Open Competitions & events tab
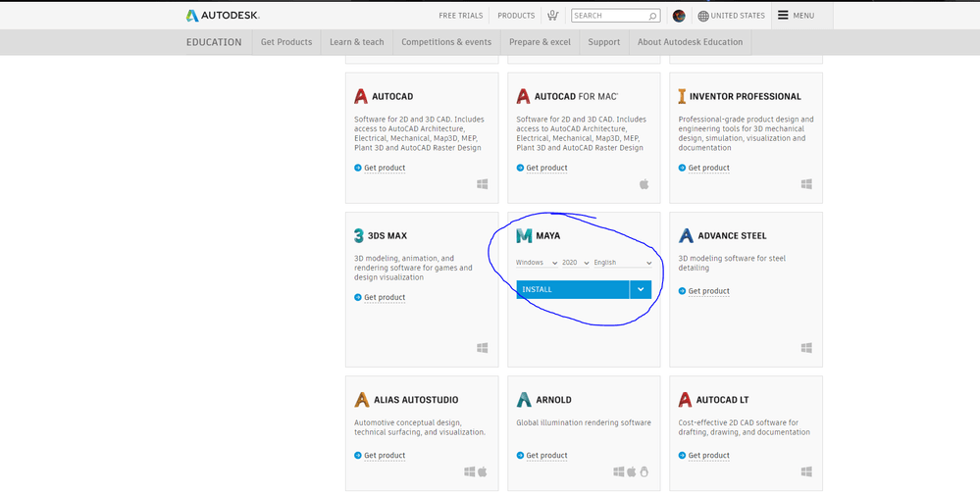980x495 pixels. [446, 42]
